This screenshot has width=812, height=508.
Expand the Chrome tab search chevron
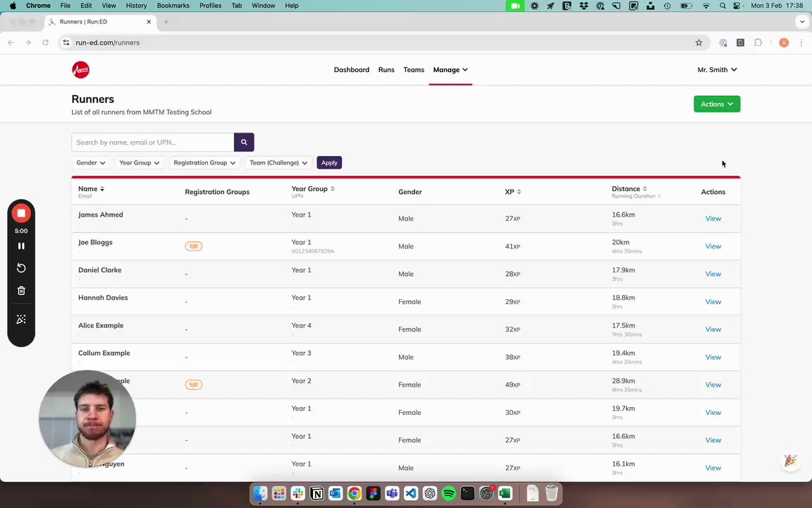pos(801,22)
